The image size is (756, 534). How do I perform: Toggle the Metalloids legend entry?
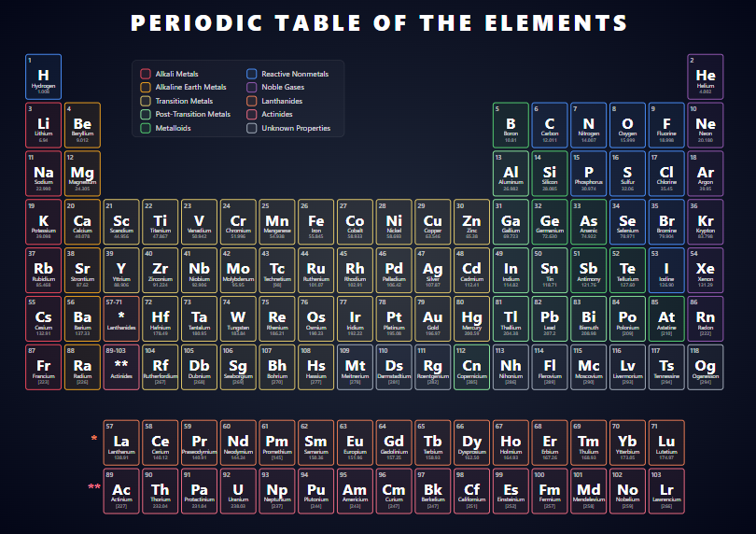click(173, 128)
